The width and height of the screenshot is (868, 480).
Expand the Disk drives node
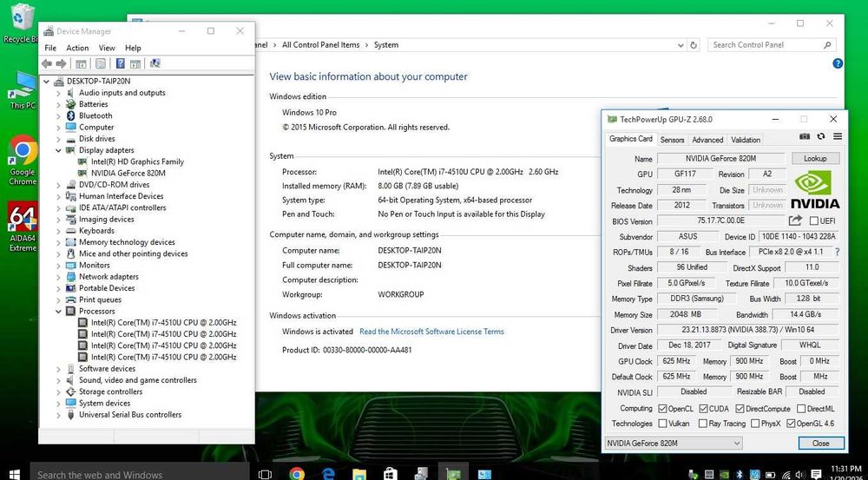coord(59,138)
